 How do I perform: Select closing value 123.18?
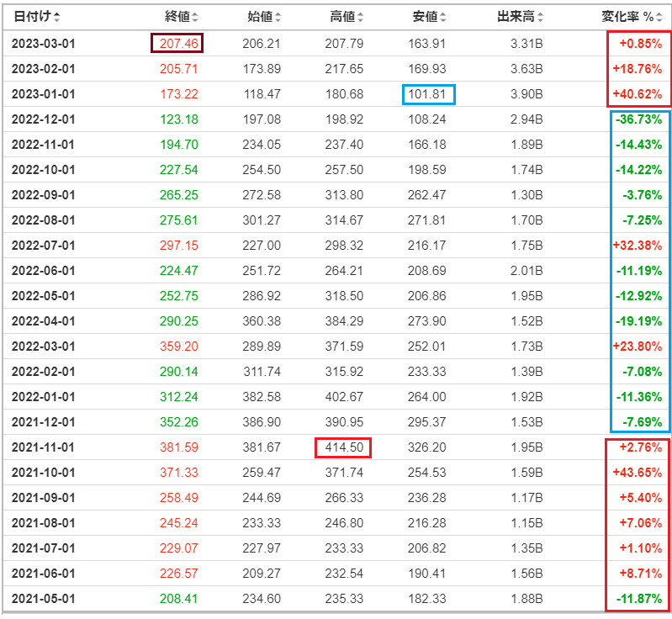click(179, 119)
